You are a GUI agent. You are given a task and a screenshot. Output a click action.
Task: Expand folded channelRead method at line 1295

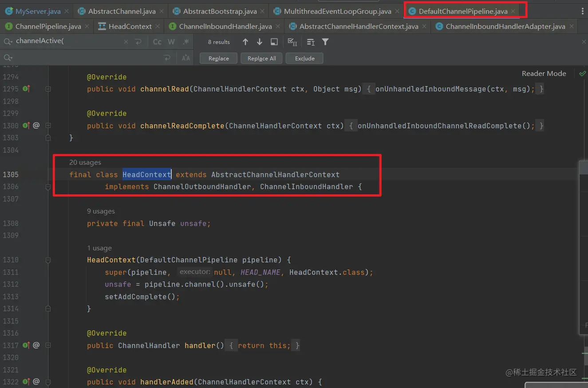[48, 89]
